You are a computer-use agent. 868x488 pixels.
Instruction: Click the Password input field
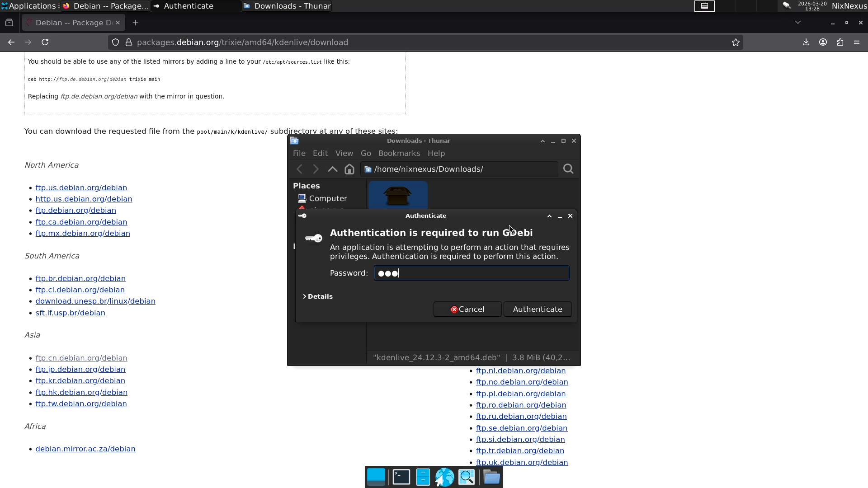click(x=472, y=273)
